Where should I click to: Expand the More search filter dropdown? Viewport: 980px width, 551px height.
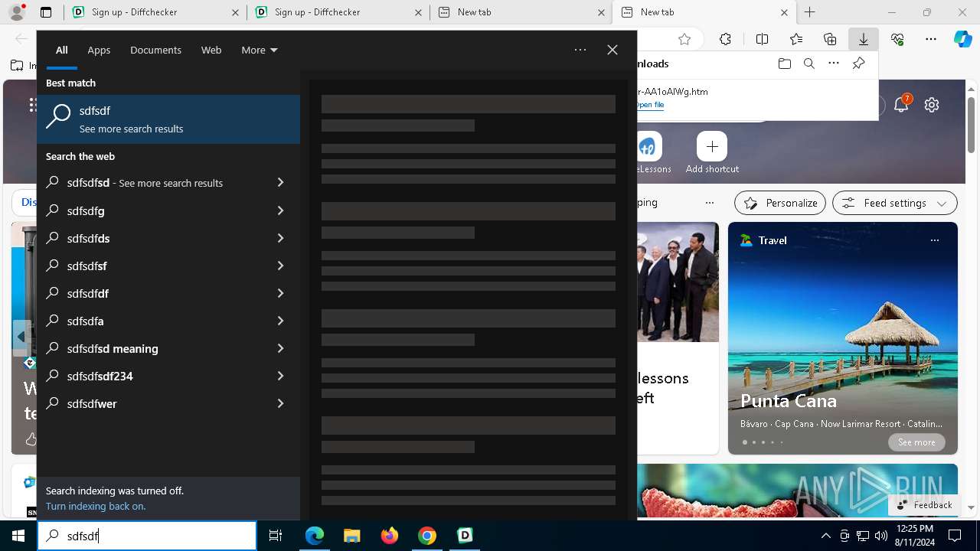tap(259, 50)
